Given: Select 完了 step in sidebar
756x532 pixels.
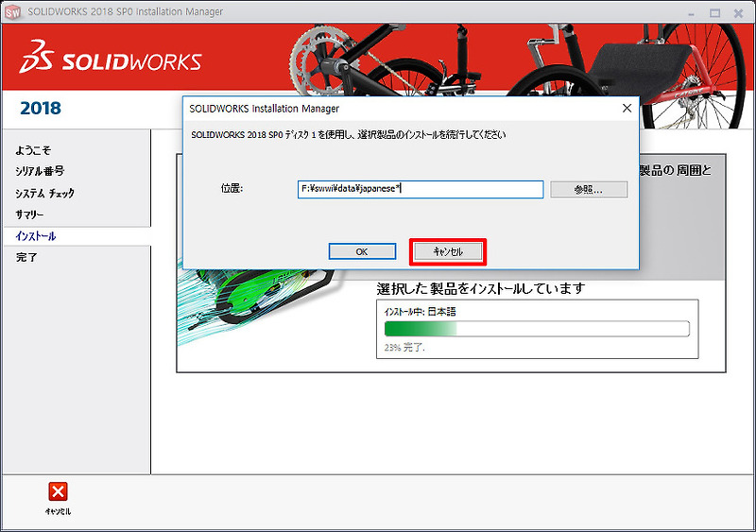Looking at the screenshot, I should coord(26,258).
